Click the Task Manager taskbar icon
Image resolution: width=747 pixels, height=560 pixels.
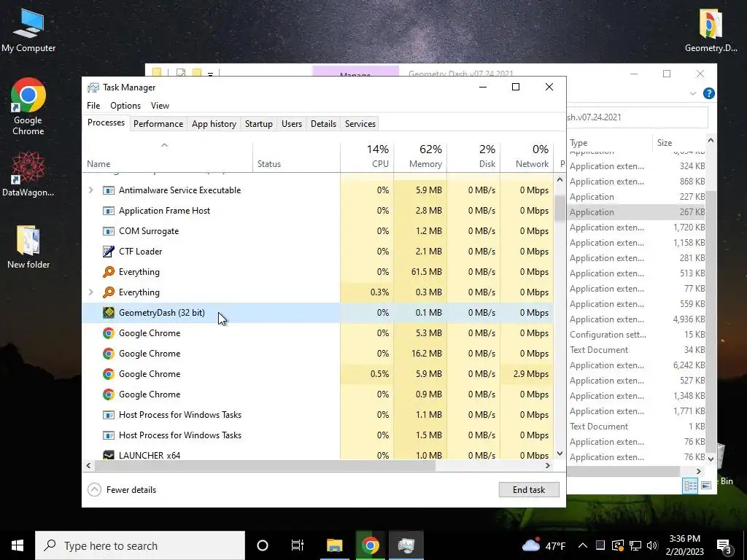[406, 545]
